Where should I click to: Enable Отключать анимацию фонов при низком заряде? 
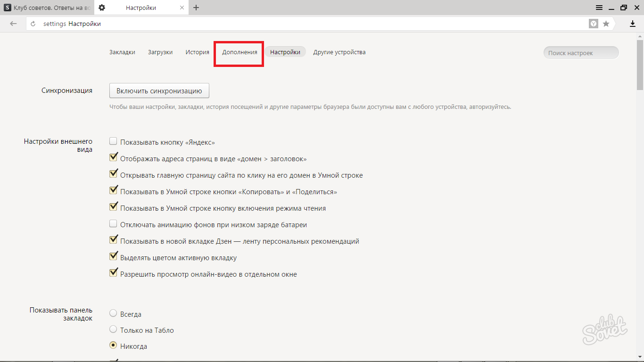(x=113, y=223)
